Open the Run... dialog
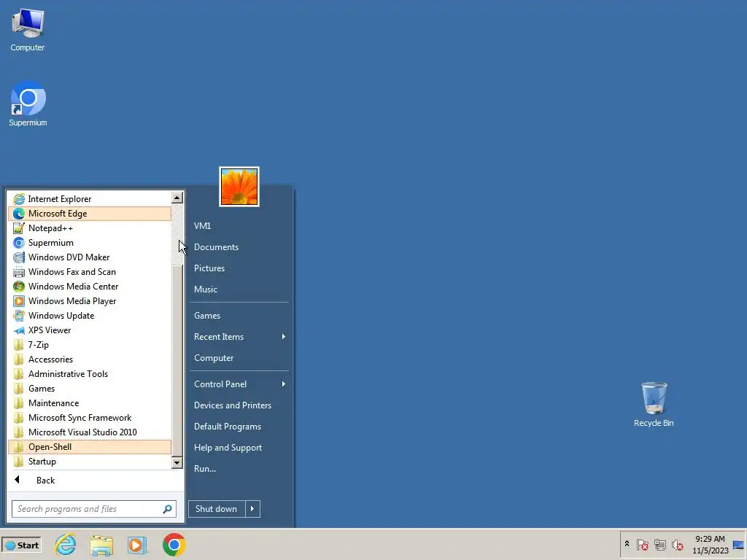Screen dimensions: 747x560 click(x=239, y=469)
